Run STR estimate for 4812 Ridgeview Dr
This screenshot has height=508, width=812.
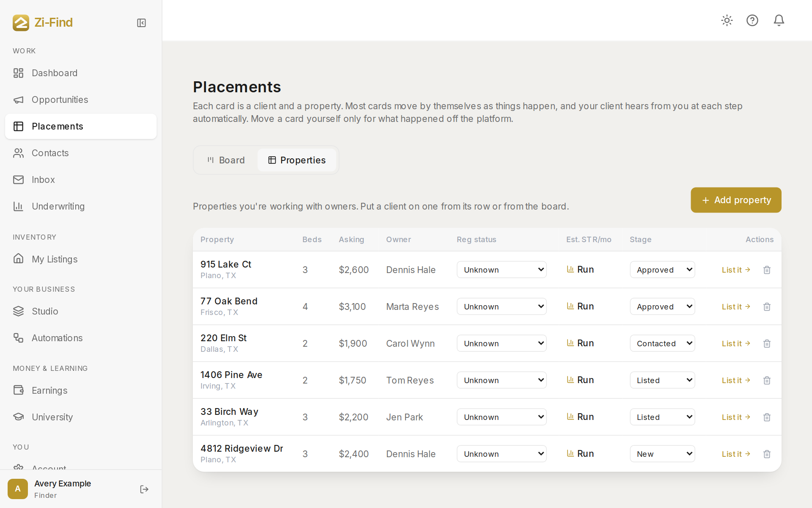(580, 453)
